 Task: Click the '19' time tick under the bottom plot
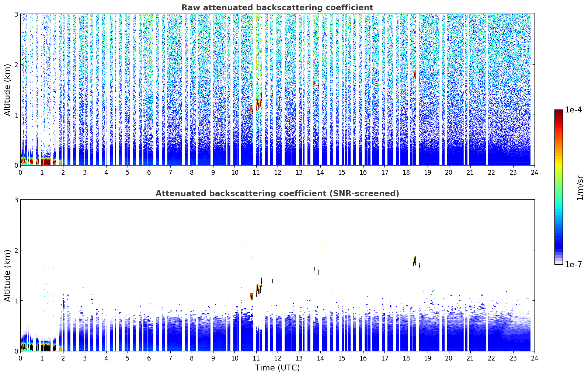427,358
